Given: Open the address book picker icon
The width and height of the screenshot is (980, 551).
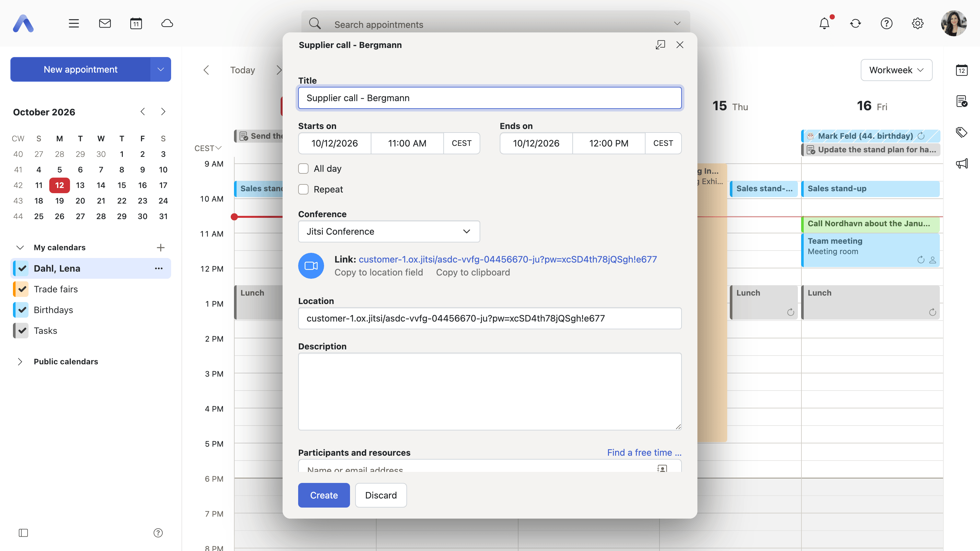Looking at the screenshot, I should [x=662, y=468].
